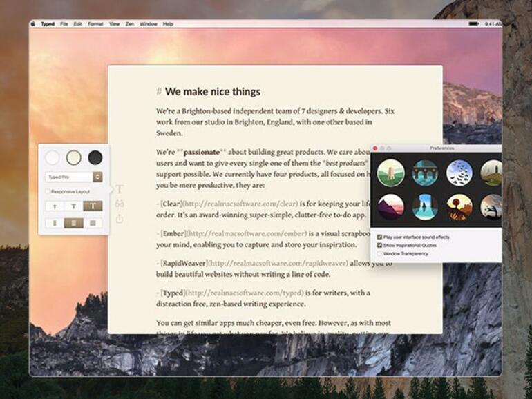The image size is (532, 399).
Task: Open the Edit menu
Action: click(x=77, y=24)
